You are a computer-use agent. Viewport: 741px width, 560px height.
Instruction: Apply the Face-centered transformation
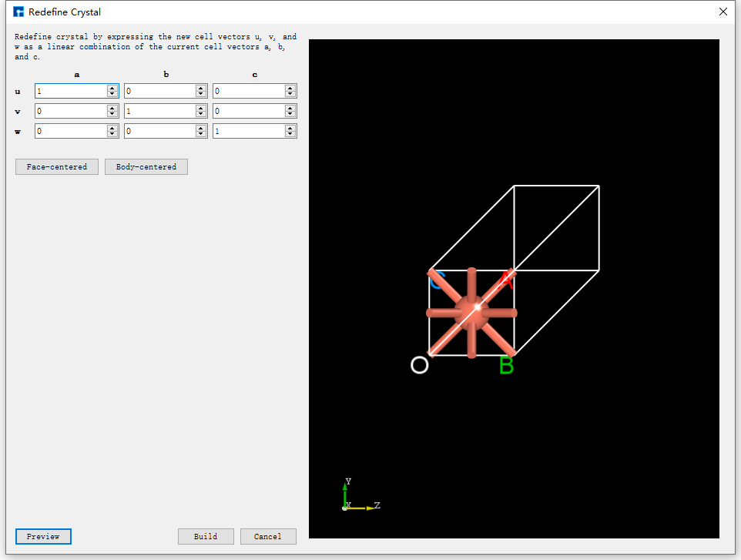(56, 166)
